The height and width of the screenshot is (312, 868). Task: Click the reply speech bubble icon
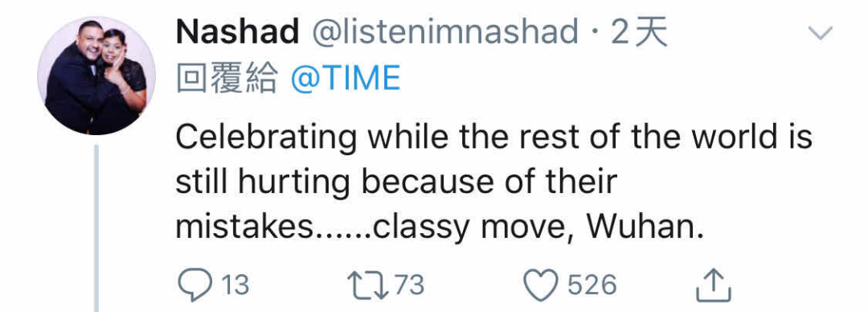click(x=194, y=285)
